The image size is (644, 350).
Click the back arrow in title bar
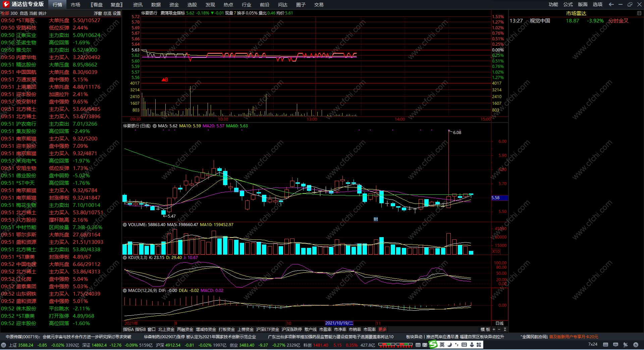pyautogui.click(x=611, y=4)
